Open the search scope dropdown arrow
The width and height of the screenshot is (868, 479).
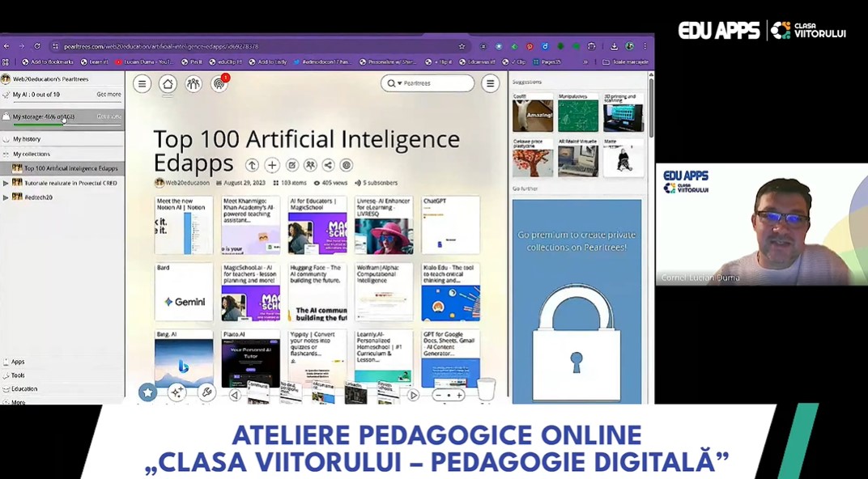399,83
